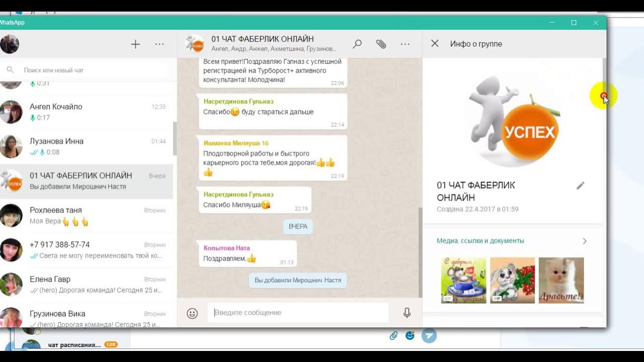
Task: Open chat with Елена Гавр
Action: 87,285
